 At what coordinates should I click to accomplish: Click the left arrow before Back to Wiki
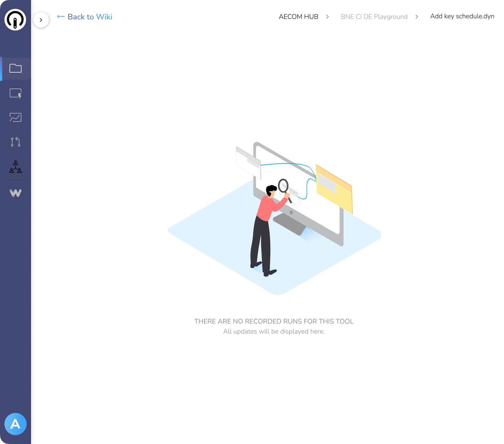(x=61, y=17)
